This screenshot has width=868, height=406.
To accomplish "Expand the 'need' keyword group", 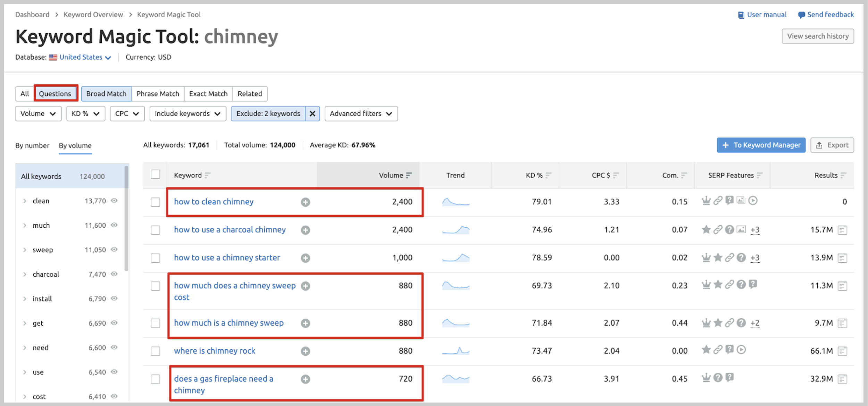I will point(25,348).
